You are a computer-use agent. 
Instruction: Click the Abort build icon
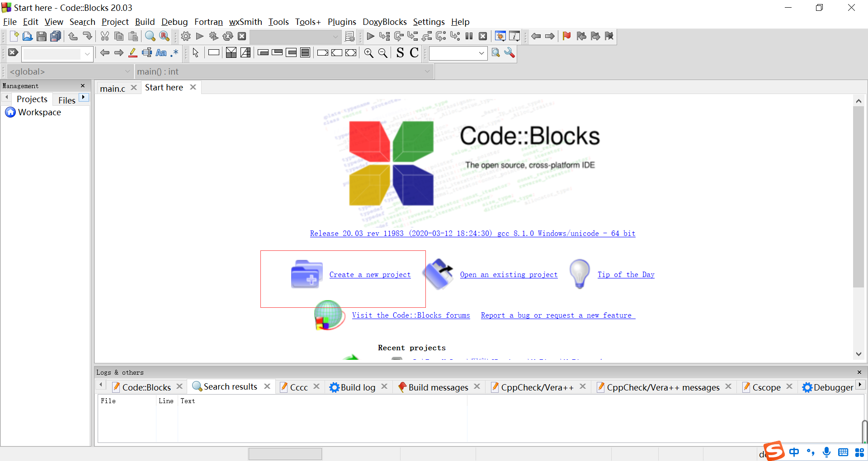pos(242,36)
